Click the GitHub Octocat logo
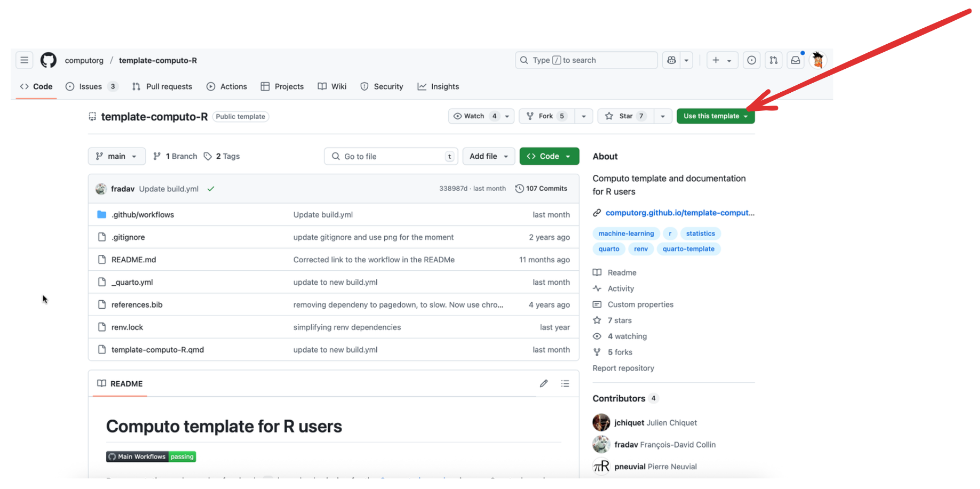The height and width of the screenshot is (489, 980). [x=48, y=60]
